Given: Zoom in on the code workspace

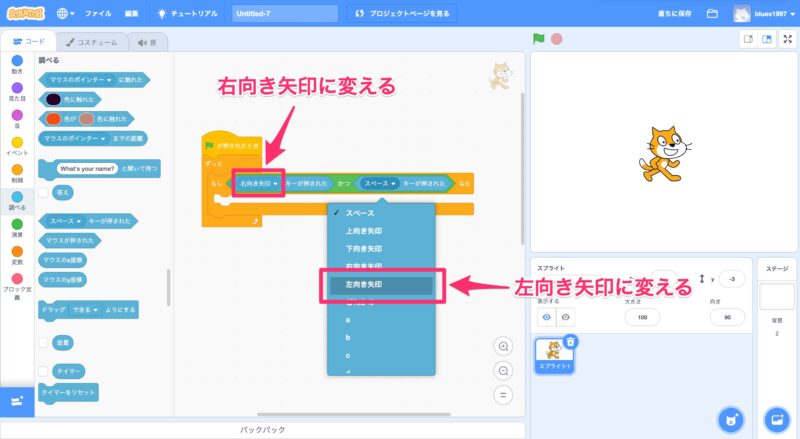Looking at the screenshot, I should [x=504, y=346].
